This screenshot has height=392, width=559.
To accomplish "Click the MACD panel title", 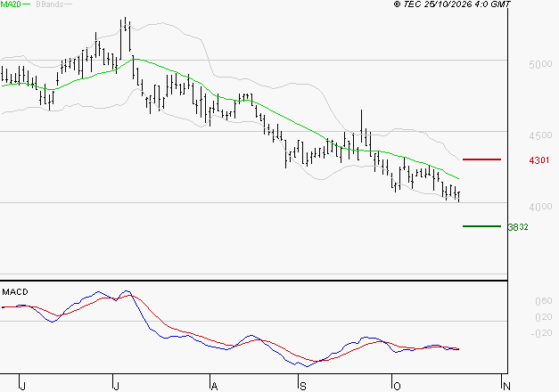I will coord(15,292).
